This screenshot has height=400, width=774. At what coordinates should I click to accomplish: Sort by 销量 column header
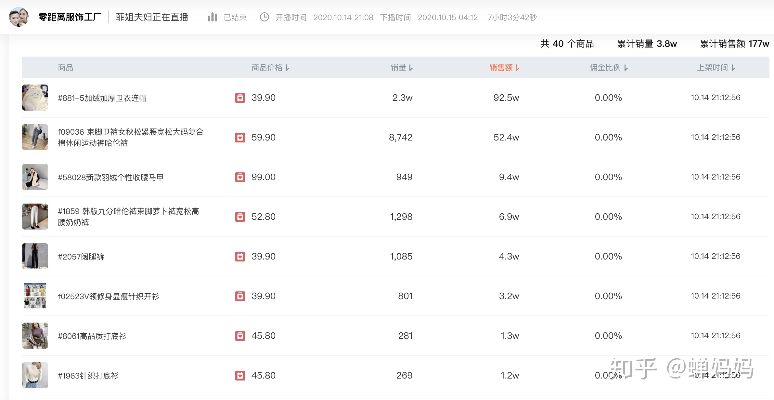click(401, 68)
